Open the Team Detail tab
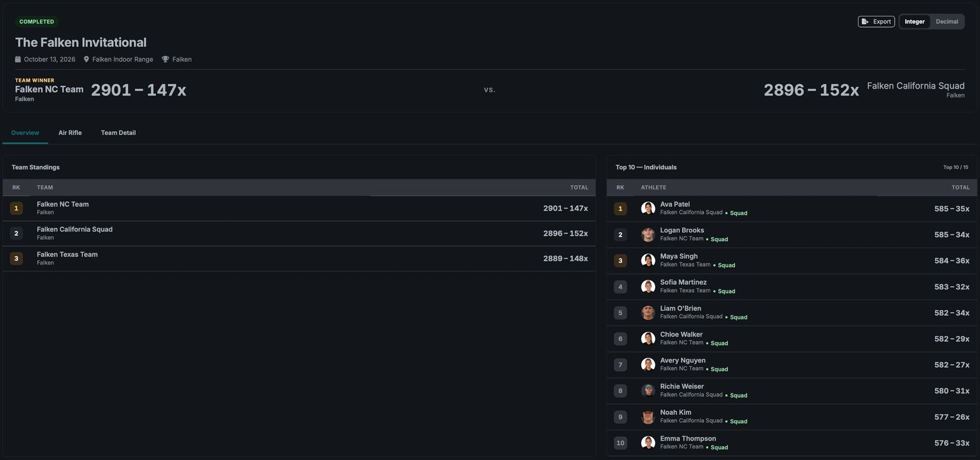This screenshot has width=980, height=460. click(118, 133)
